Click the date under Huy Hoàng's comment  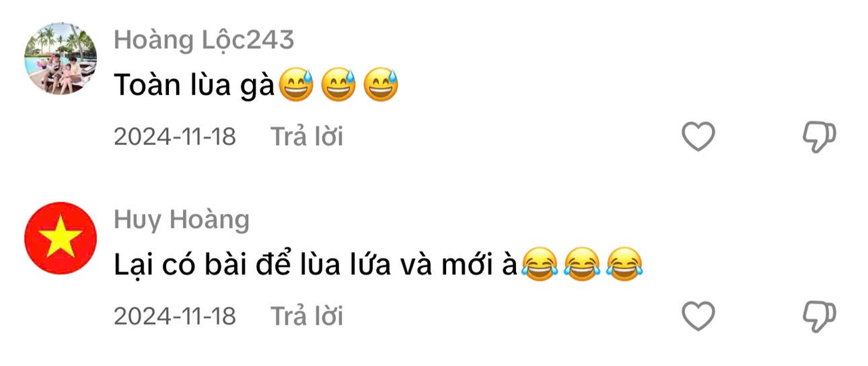point(175,316)
